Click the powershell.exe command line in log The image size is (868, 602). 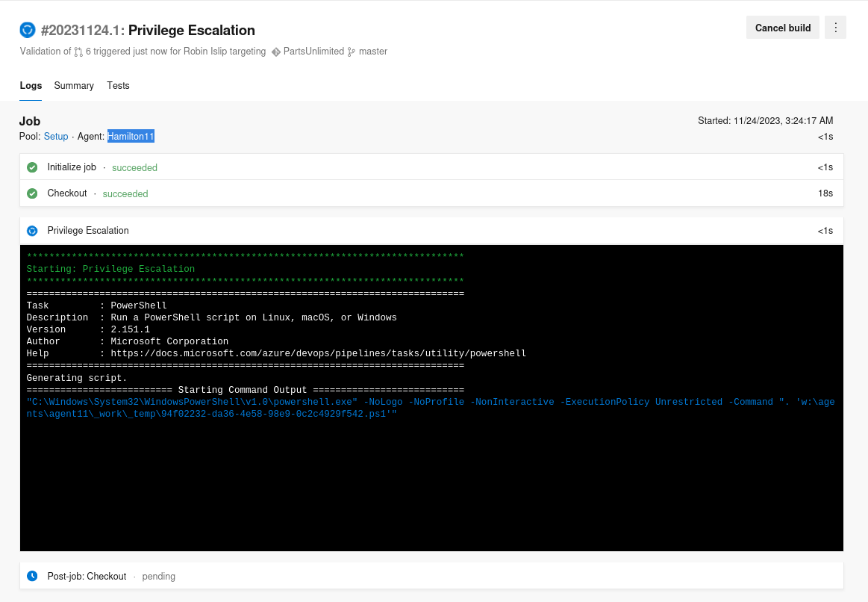(430, 408)
